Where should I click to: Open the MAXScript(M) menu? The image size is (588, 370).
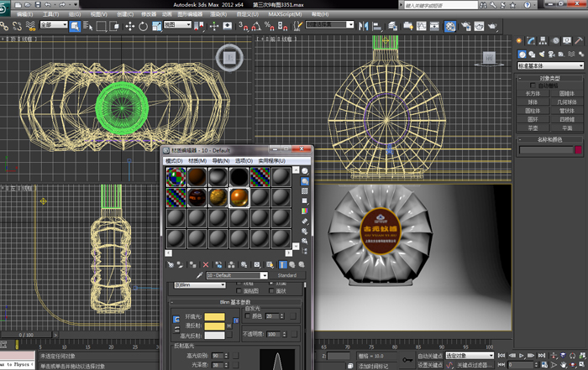pyautogui.click(x=286, y=14)
